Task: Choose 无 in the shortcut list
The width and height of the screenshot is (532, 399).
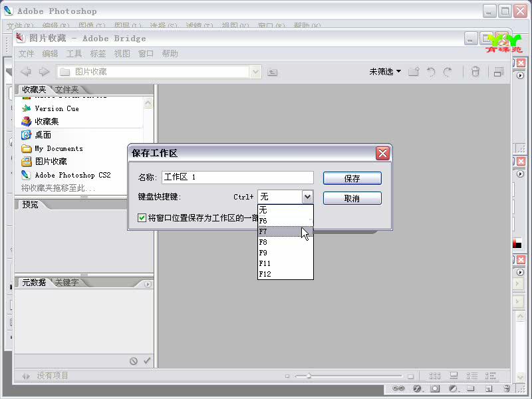Action: [285, 210]
